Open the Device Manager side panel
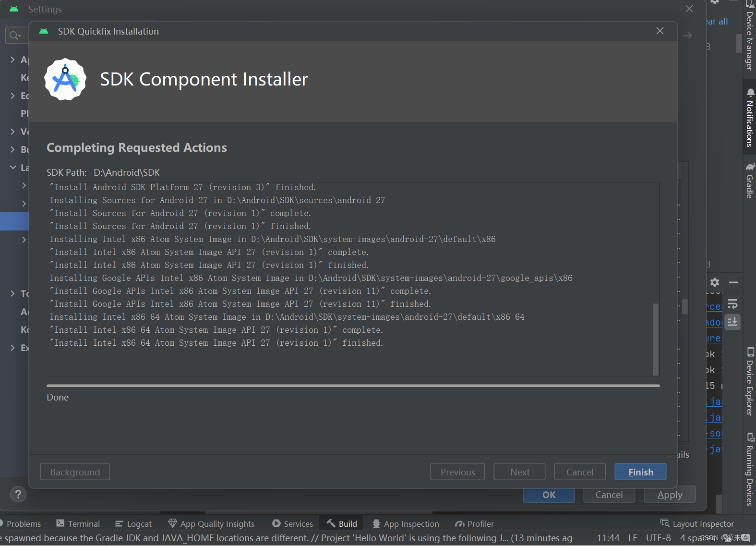This screenshot has height=546, width=756. pos(749,36)
